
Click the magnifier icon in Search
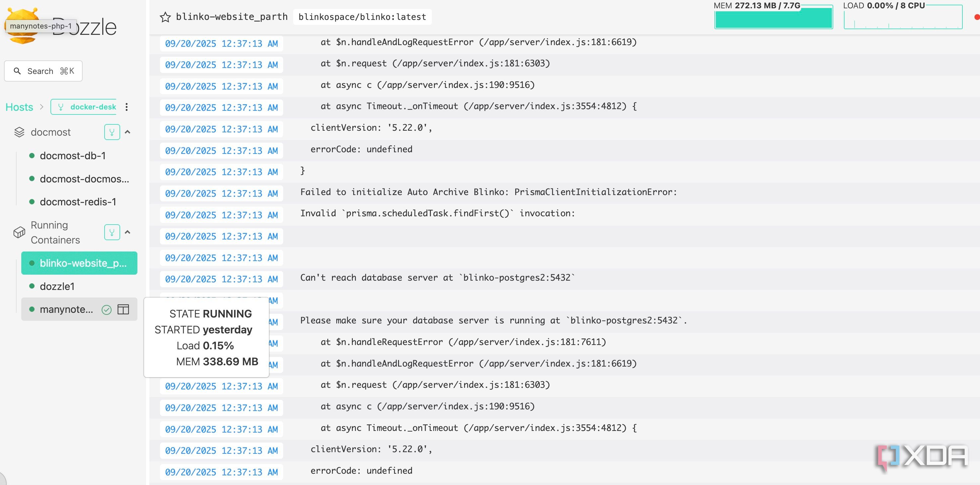tap(17, 71)
